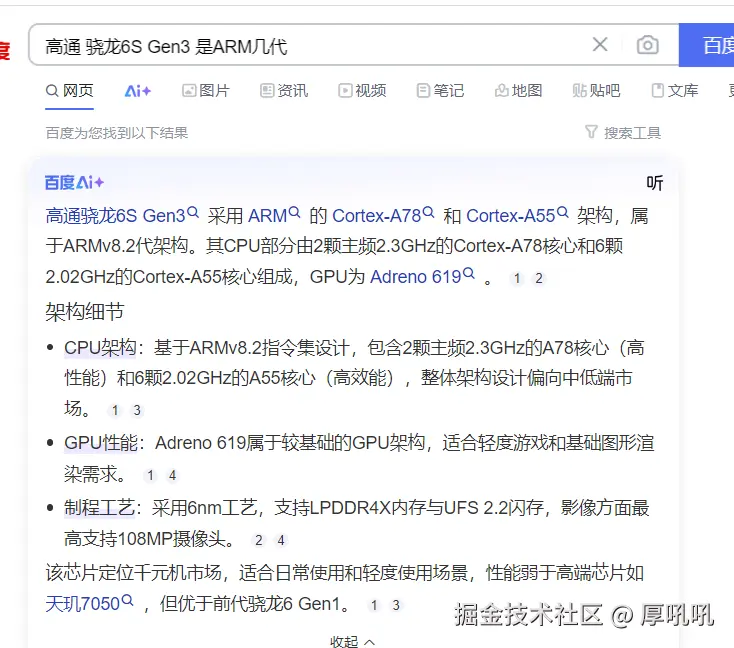Image resolution: width=734 pixels, height=648 pixels.
Task: Click the 听 listen button
Action: click(x=654, y=183)
